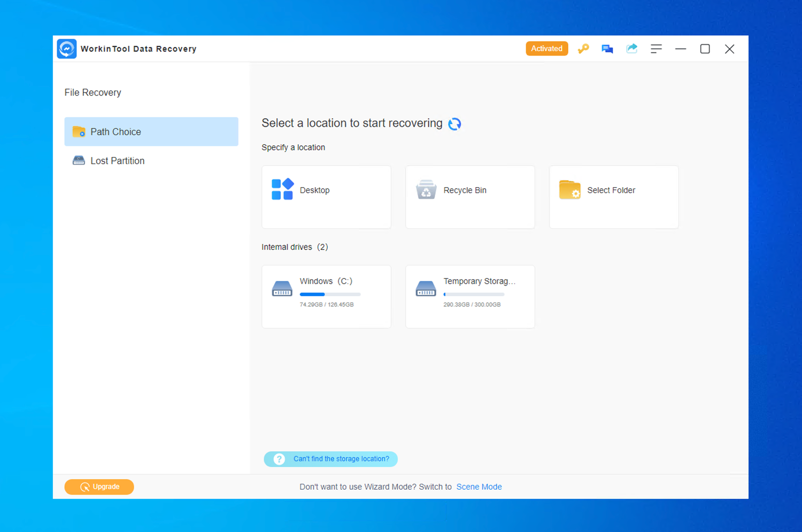Screen dimensions: 802x532
Task: Click the "290.38GB / 300.00GB" size text
Action: [x=472, y=305]
